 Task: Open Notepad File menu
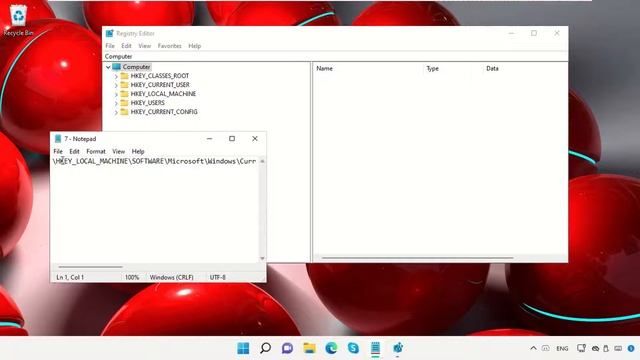pyautogui.click(x=58, y=151)
